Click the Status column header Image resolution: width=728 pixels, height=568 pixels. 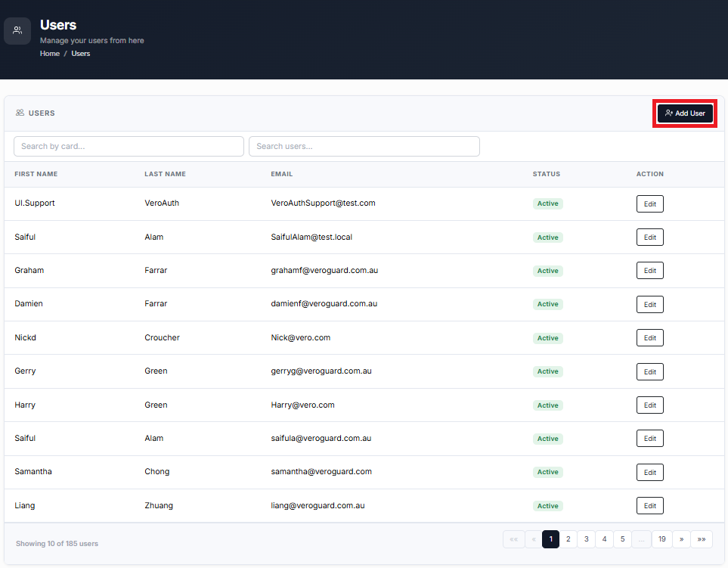(547, 174)
